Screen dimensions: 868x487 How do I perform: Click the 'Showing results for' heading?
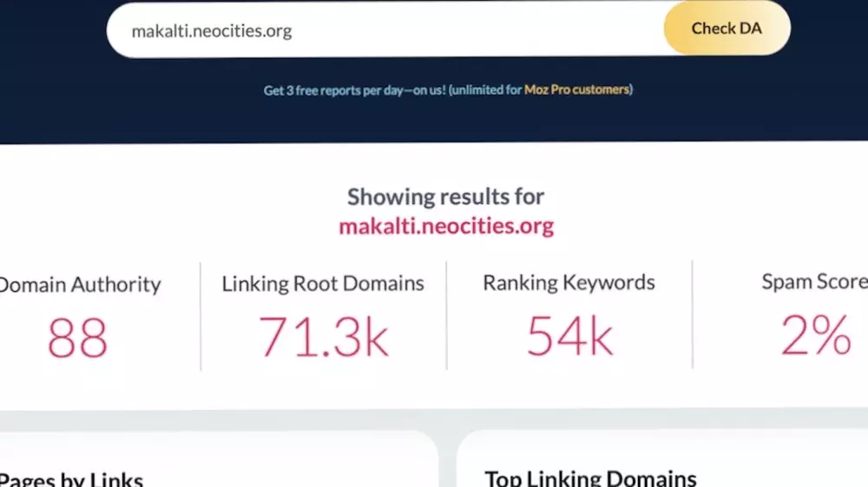click(x=445, y=197)
